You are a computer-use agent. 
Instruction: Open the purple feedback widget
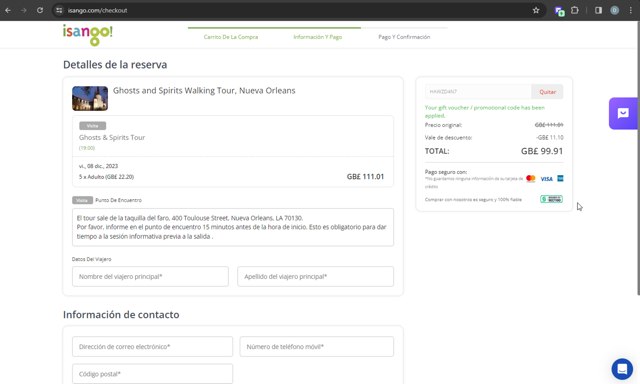623,113
